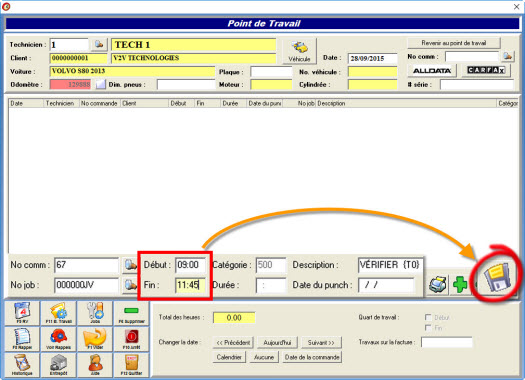Screen dimensions: 525x380
Task: Click the lookup icon beside No job field
Action: (130, 285)
